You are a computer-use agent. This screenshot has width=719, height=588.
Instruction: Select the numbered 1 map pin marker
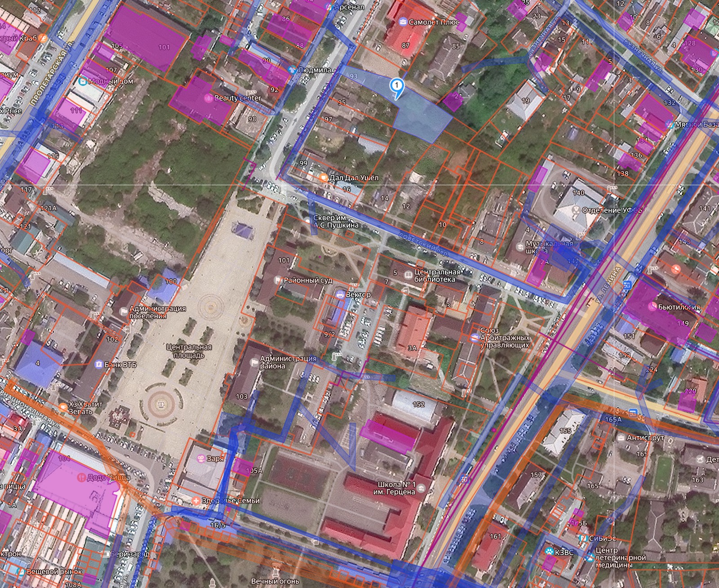pyautogui.click(x=397, y=88)
